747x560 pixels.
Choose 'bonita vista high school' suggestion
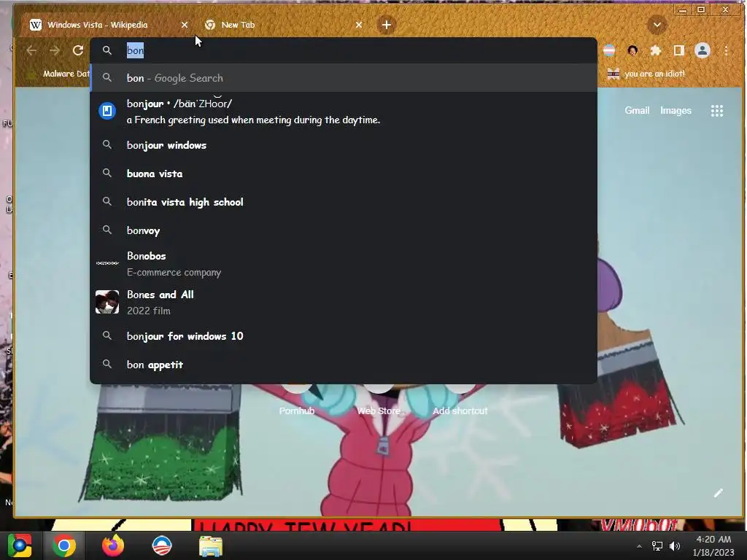coord(343,202)
